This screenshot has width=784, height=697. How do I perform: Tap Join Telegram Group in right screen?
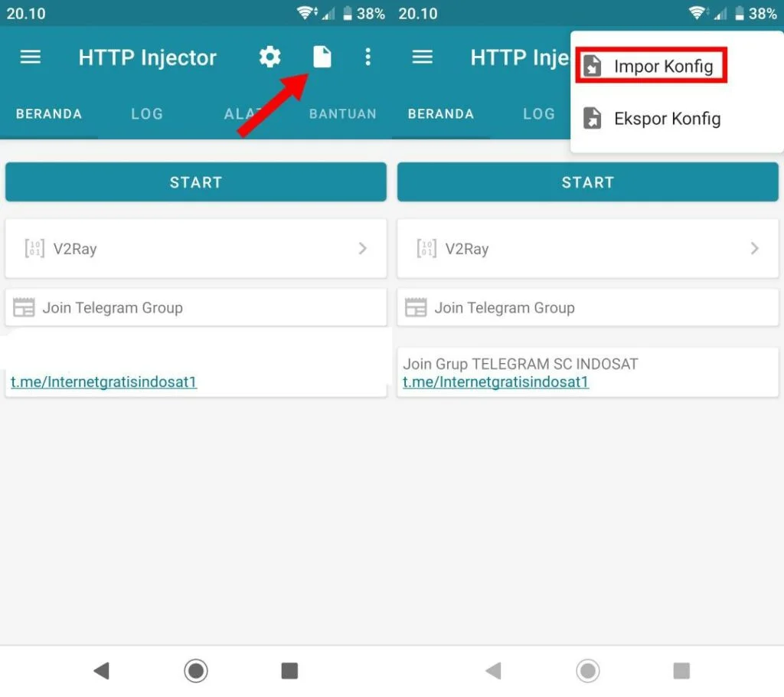coord(588,307)
